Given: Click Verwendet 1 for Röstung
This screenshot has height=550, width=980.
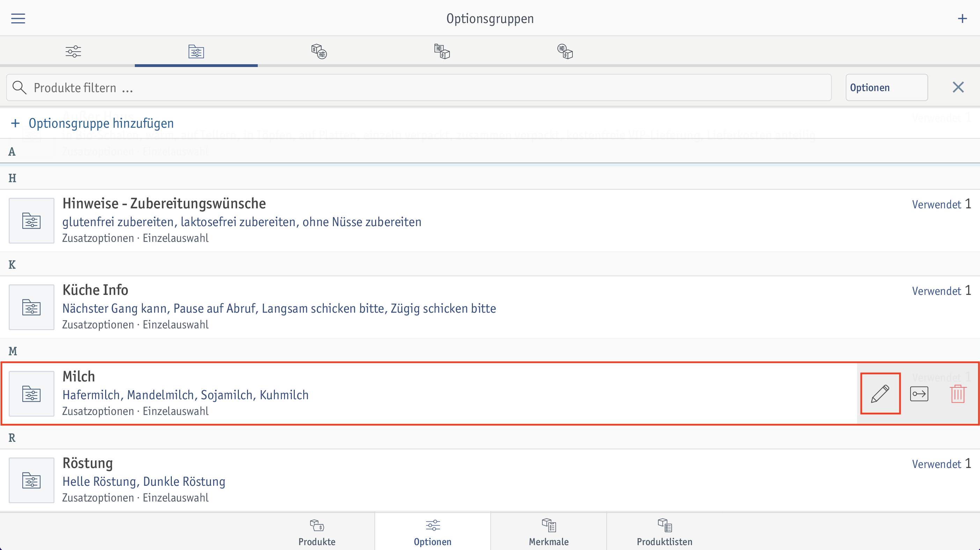Looking at the screenshot, I should click(941, 464).
